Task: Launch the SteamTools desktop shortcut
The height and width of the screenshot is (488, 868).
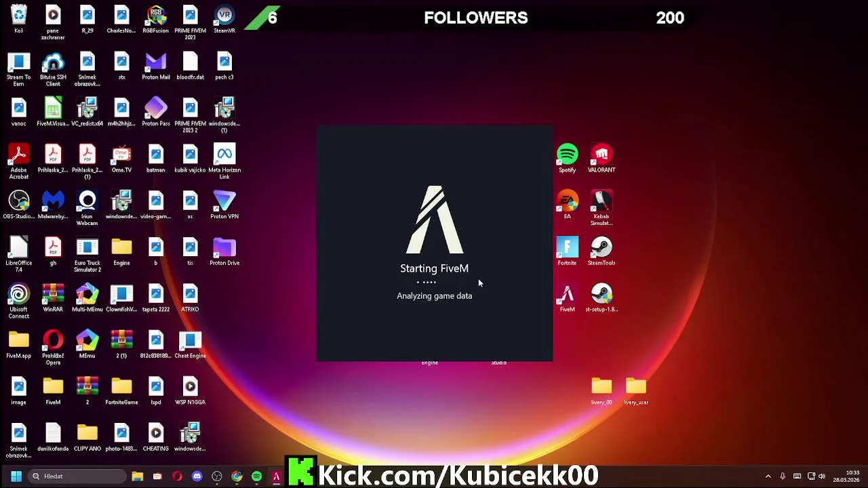Action: point(601,251)
